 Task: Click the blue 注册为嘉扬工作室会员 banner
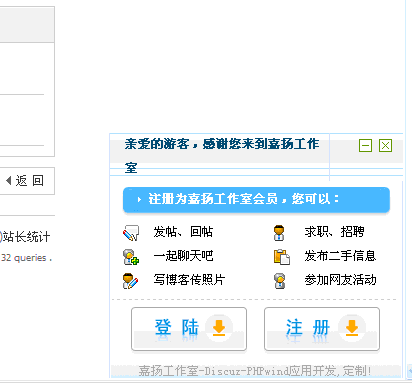tap(256, 199)
